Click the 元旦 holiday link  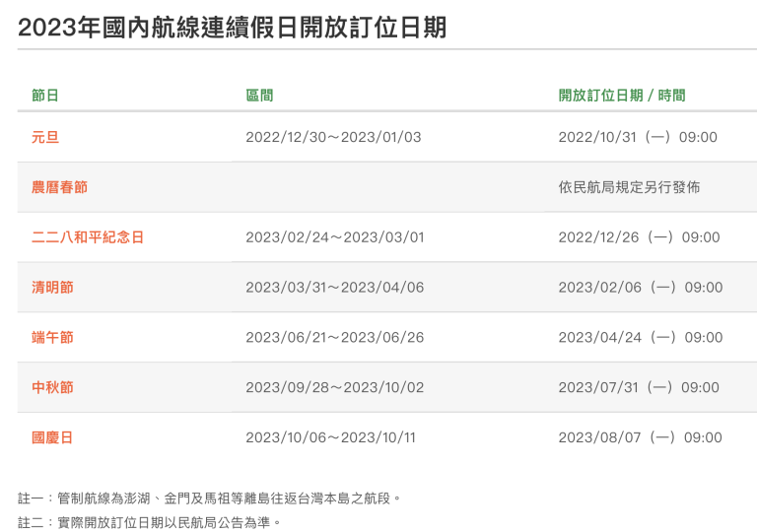coord(45,137)
